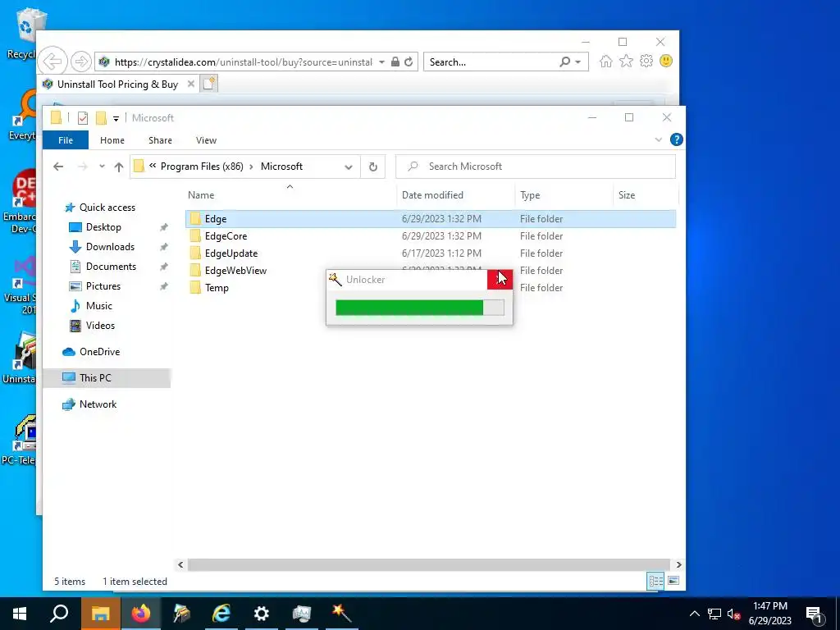This screenshot has width=840, height=630.
Task: Open Settings gear from taskbar
Action: coord(262,614)
